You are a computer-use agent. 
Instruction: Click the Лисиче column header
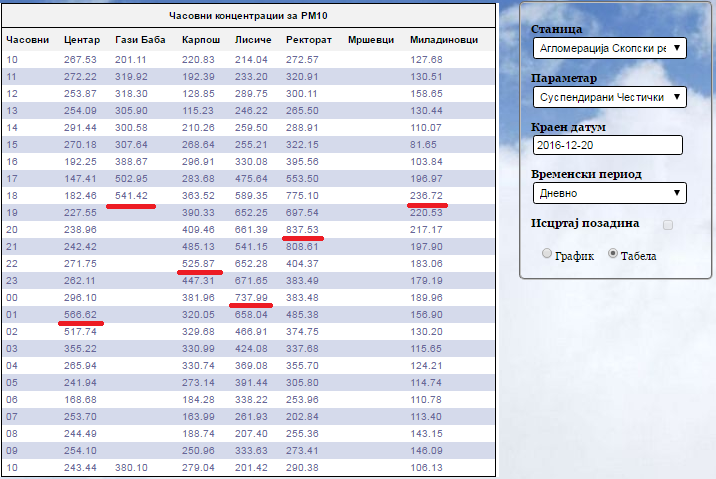click(x=253, y=40)
